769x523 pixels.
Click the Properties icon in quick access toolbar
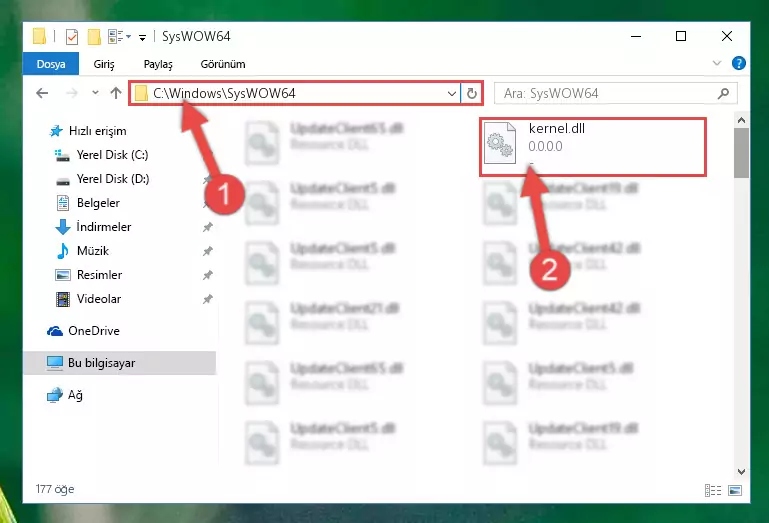click(72, 37)
